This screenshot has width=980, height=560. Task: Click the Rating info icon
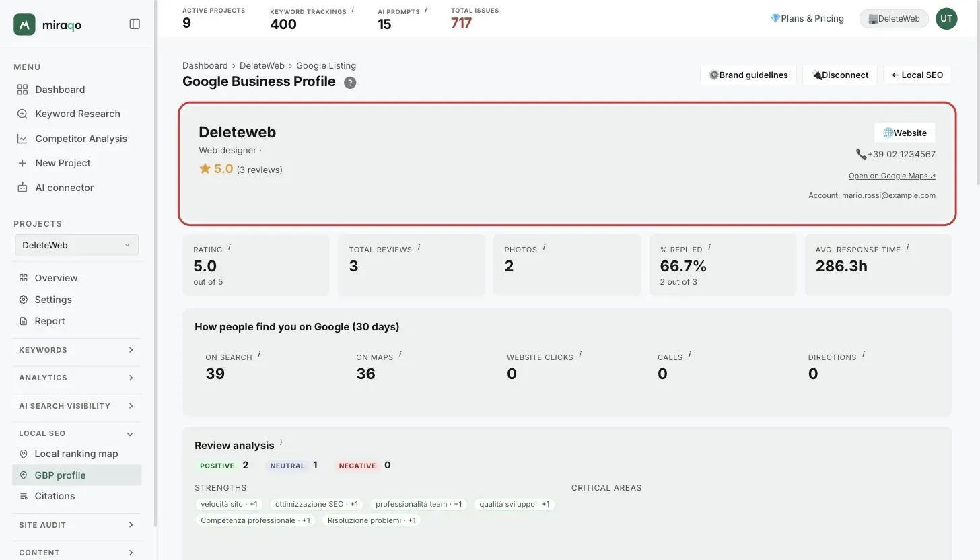pos(230,247)
